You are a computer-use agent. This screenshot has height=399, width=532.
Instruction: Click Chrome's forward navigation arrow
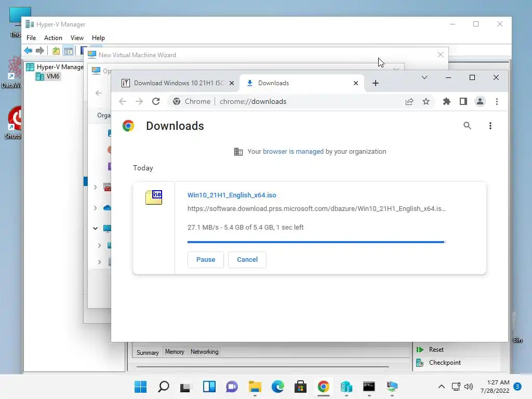pyautogui.click(x=139, y=101)
